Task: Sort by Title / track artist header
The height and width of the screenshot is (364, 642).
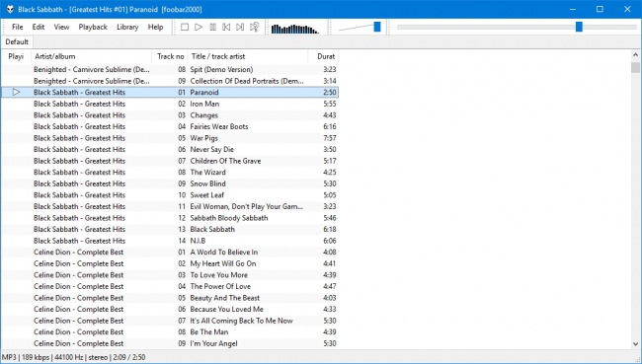Action: [x=247, y=56]
